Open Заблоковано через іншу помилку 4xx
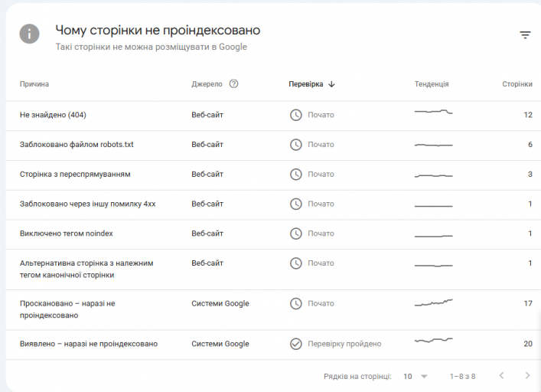The height and width of the screenshot is (392, 541). (88, 204)
